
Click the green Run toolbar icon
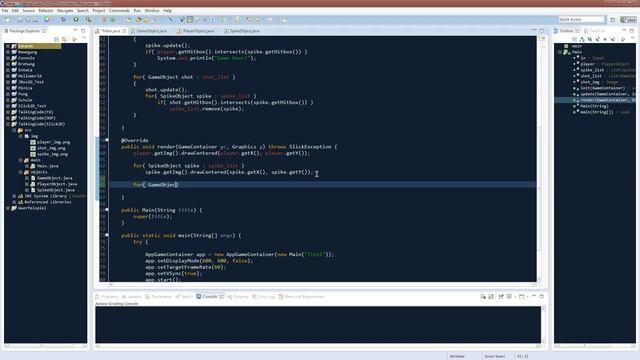point(76,20)
